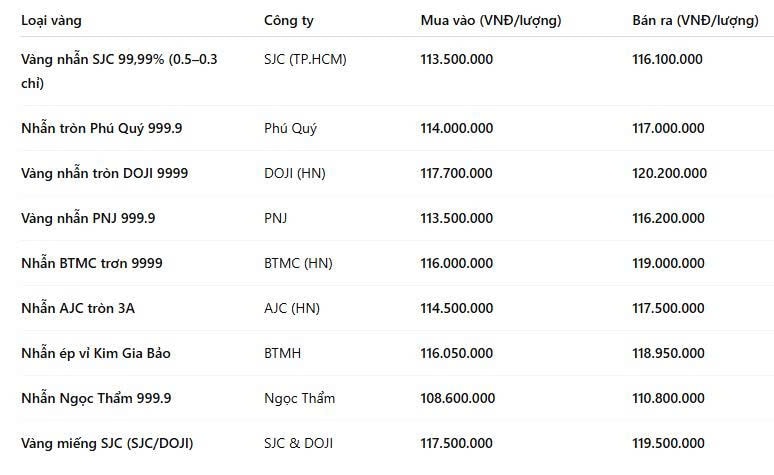Screen dimensions: 774x475
Task: Select the Vàng nhẫn SJC 99,99% row name
Action: [119, 71]
